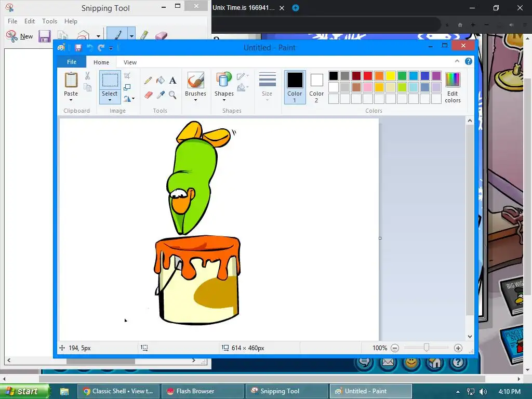Open the File tab in Paint
Viewport: 532px width, 399px height.
coord(72,62)
